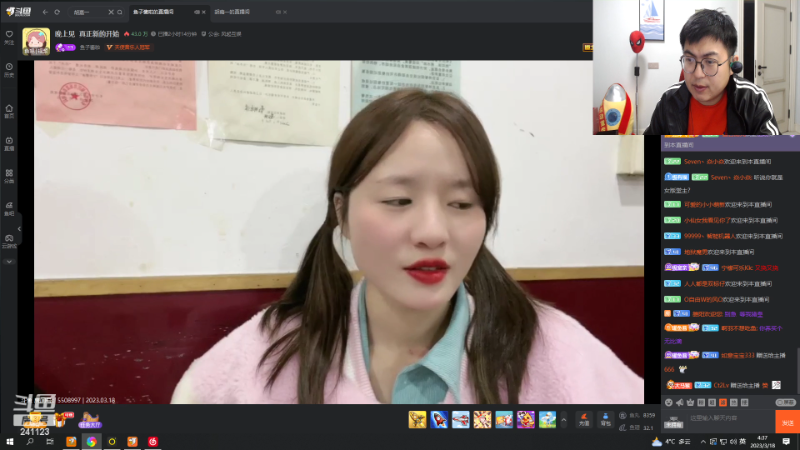800x450 pixels.
Task: Click the orange Send (发送) button
Action: (787, 422)
